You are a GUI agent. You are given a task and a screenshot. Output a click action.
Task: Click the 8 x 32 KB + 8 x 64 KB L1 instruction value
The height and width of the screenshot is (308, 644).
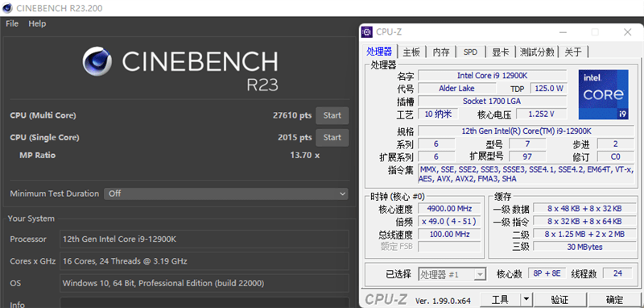(584, 221)
